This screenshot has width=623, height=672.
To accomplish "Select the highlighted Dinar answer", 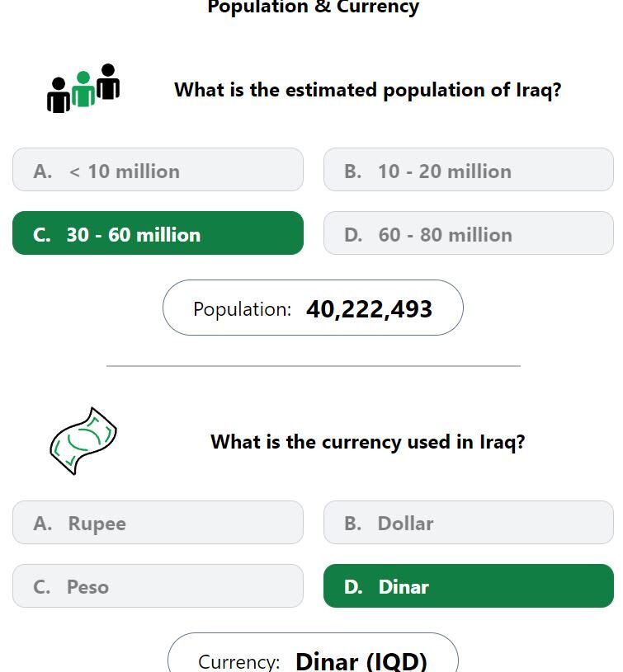I will [468, 586].
